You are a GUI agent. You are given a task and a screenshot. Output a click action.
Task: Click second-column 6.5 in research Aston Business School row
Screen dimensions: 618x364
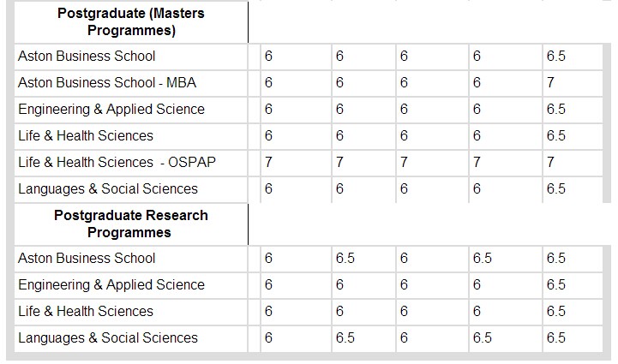coord(345,258)
